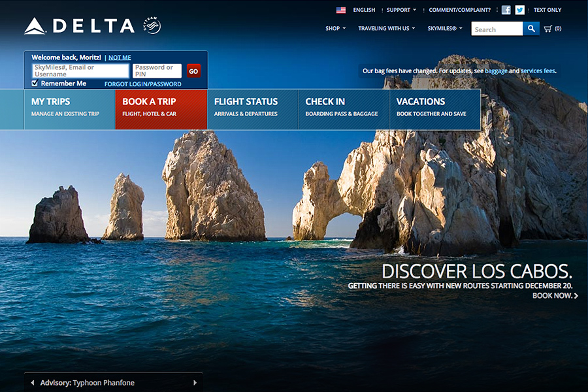Open the Check In tab
This screenshot has width=588, height=392.
(344, 109)
